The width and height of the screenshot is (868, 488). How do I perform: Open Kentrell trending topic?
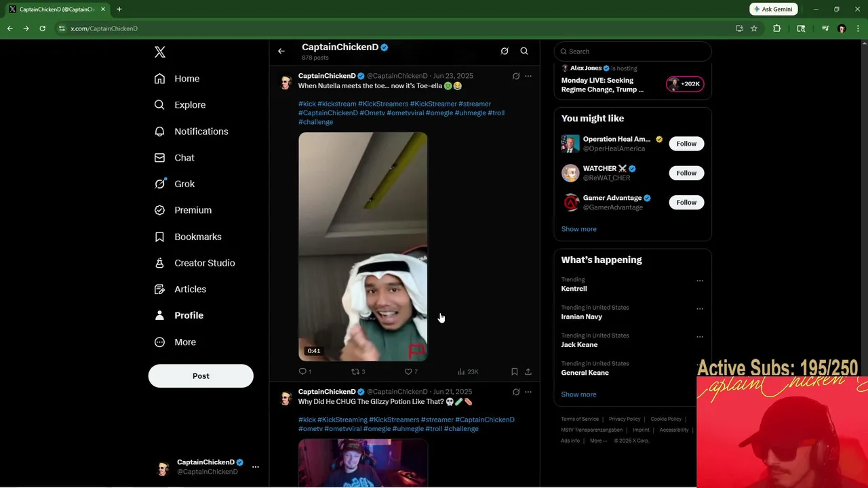click(x=574, y=289)
